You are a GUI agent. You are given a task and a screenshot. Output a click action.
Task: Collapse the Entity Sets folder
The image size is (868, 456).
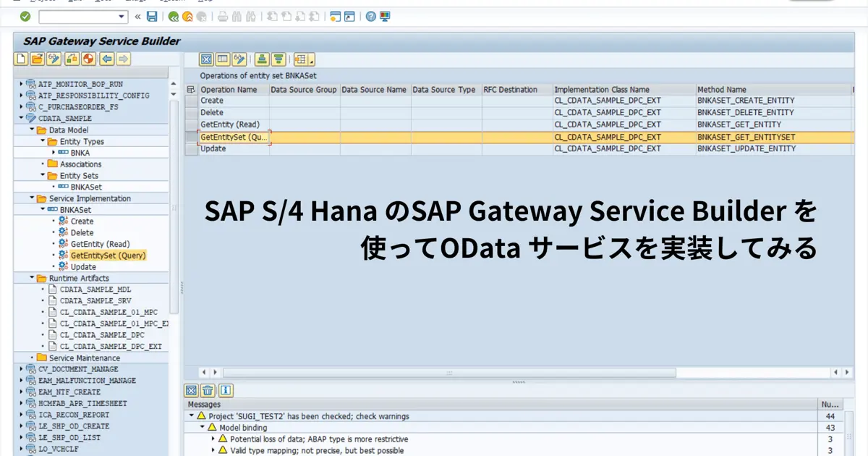coord(43,175)
